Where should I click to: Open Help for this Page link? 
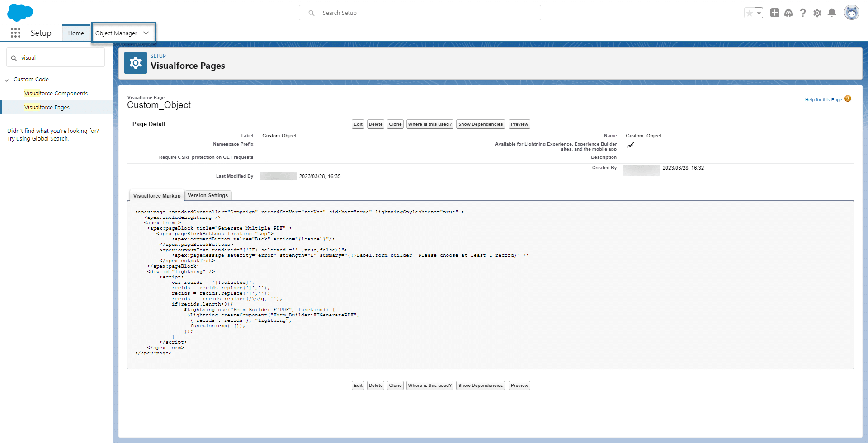click(x=823, y=99)
